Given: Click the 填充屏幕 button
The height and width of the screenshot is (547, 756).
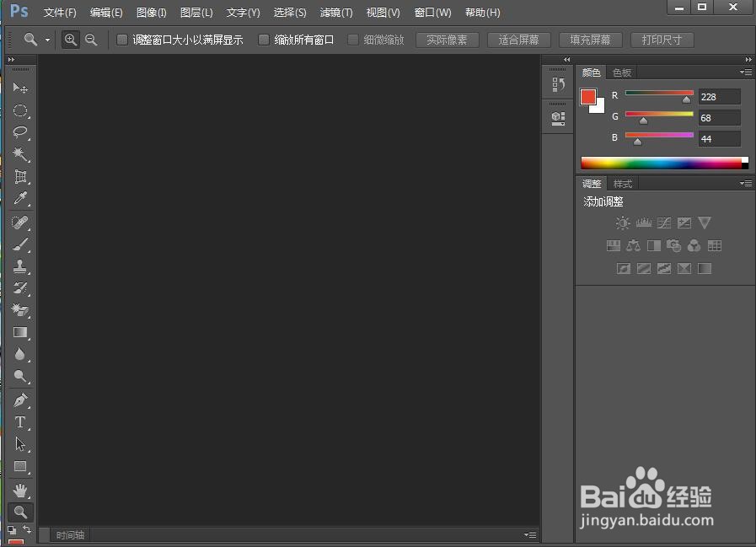Looking at the screenshot, I should pos(590,40).
